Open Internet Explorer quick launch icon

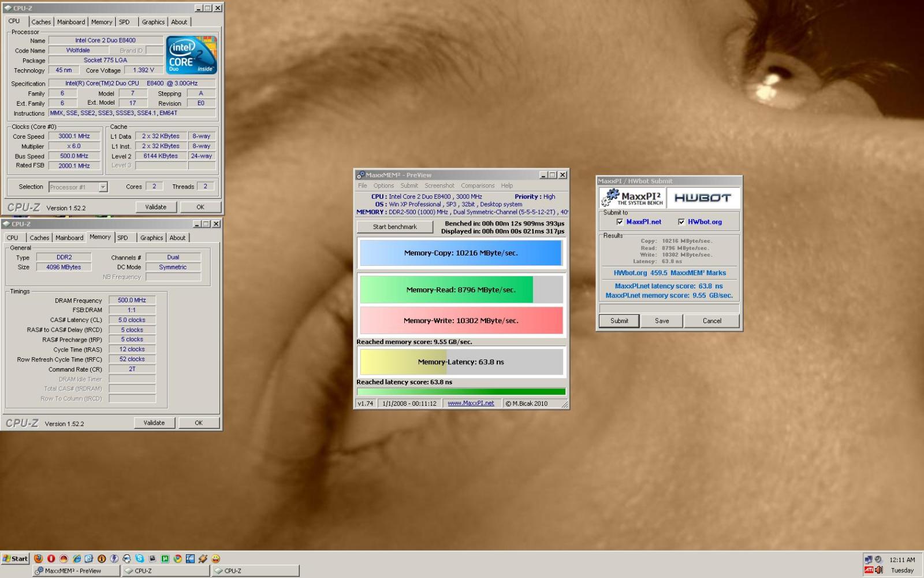pos(77,558)
